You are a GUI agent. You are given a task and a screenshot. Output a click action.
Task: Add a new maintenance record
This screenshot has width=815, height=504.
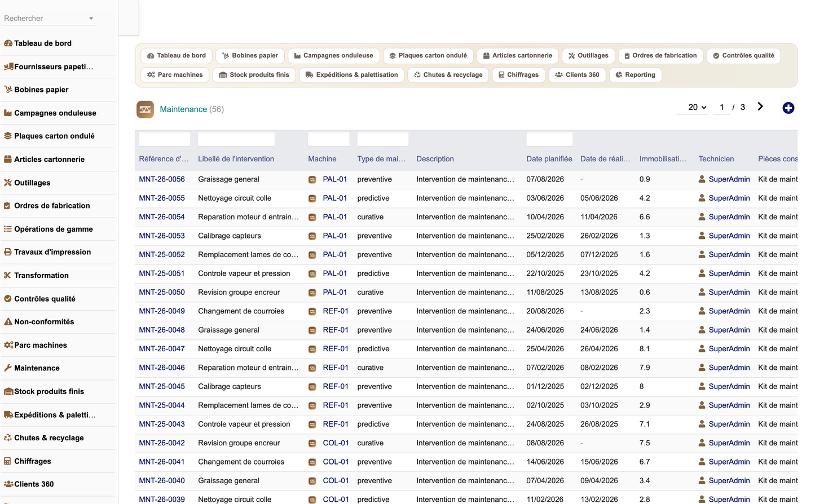[788, 108]
